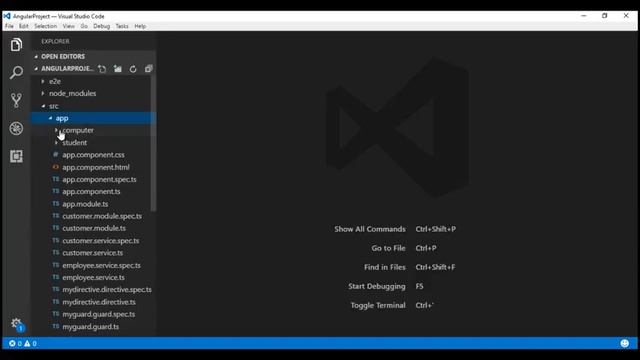Open the Tasks menu
This screenshot has width=640, height=360.
click(x=122, y=26)
